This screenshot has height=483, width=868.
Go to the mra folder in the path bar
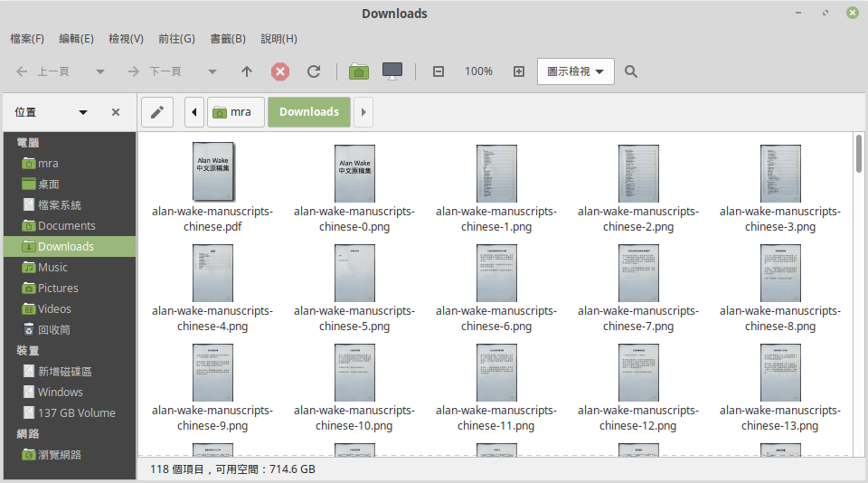click(235, 112)
